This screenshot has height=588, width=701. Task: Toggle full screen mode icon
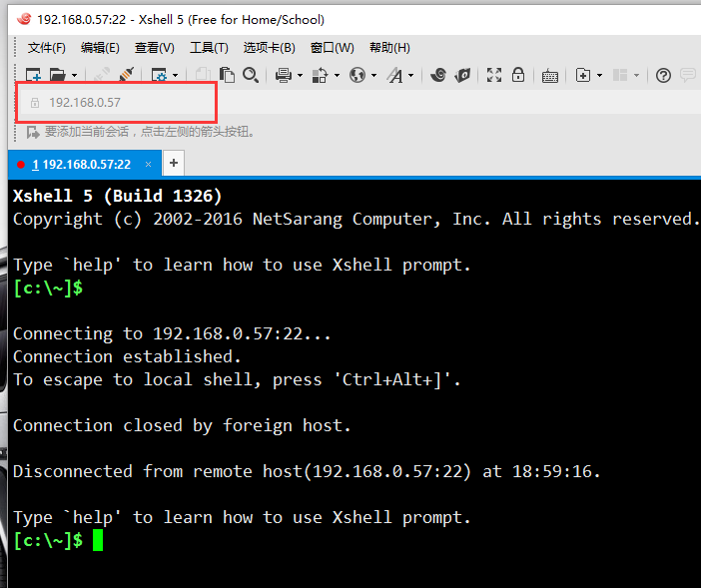click(494, 75)
